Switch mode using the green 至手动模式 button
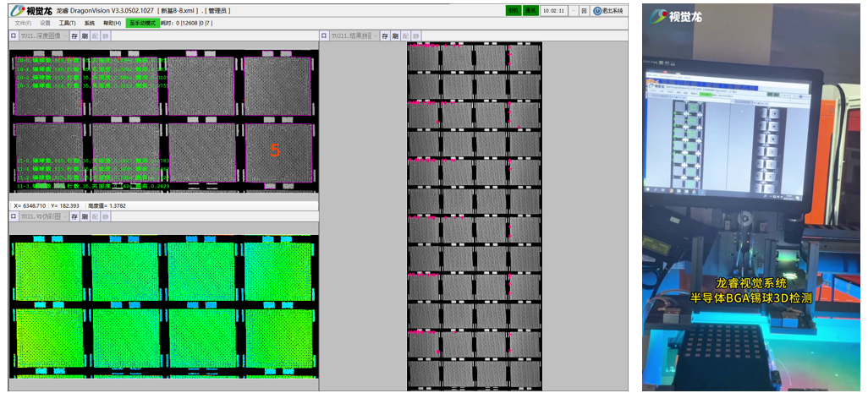 pos(141,23)
